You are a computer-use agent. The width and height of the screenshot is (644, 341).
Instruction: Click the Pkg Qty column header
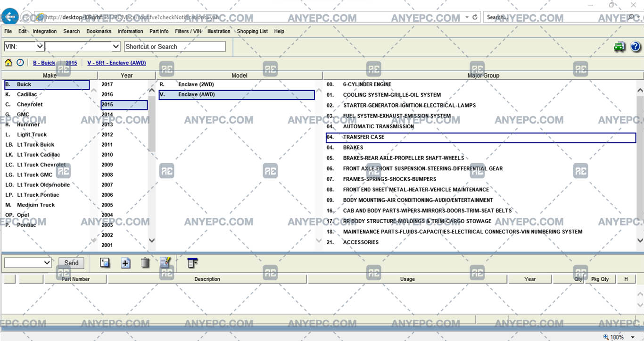pos(600,279)
